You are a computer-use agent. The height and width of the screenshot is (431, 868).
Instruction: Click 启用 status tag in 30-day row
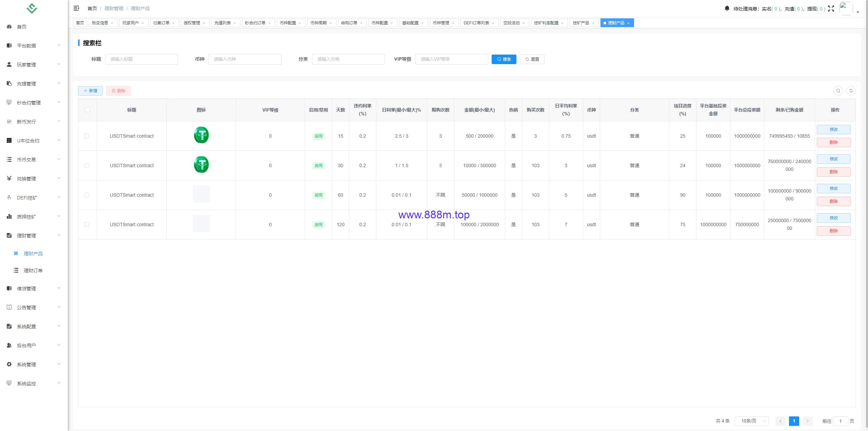pyautogui.click(x=318, y=165)
